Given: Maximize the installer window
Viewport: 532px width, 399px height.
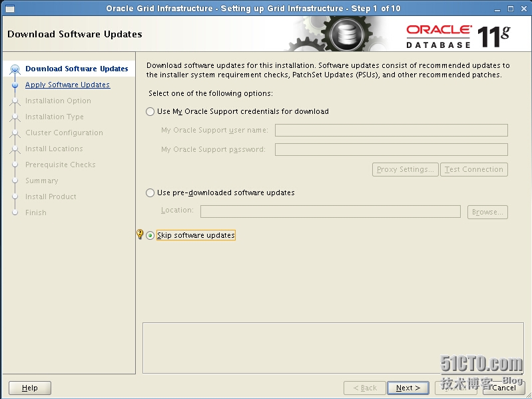Looking at the screenshot, I should (x=511, y=9).
